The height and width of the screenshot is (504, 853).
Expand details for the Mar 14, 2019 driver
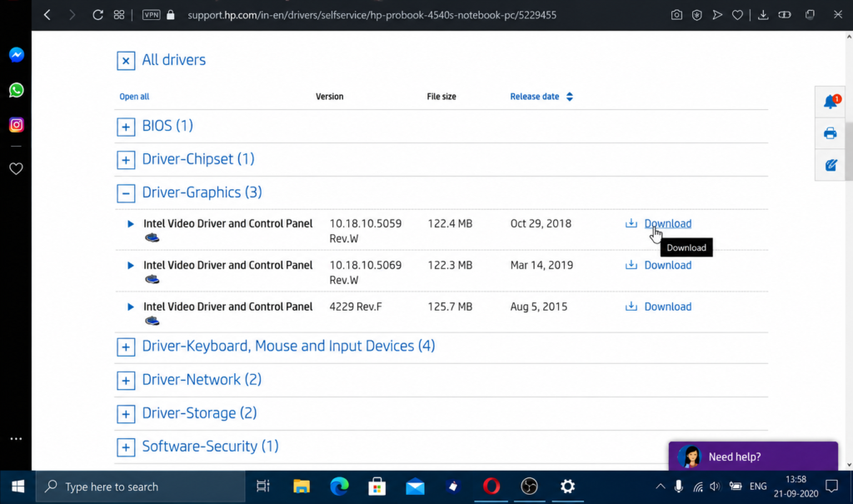pyautogui.click(x=131, y=265)
